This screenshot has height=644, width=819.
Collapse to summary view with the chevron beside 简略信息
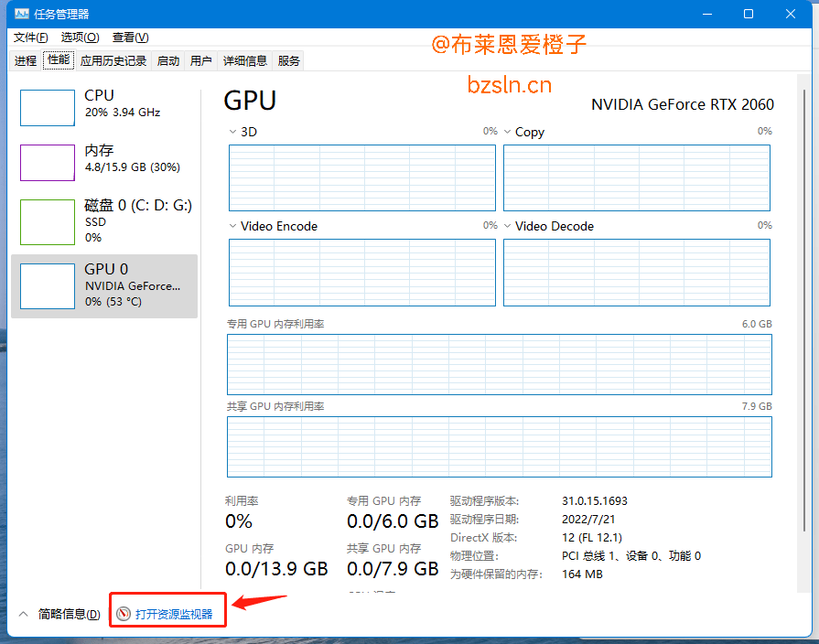(24, 614)
